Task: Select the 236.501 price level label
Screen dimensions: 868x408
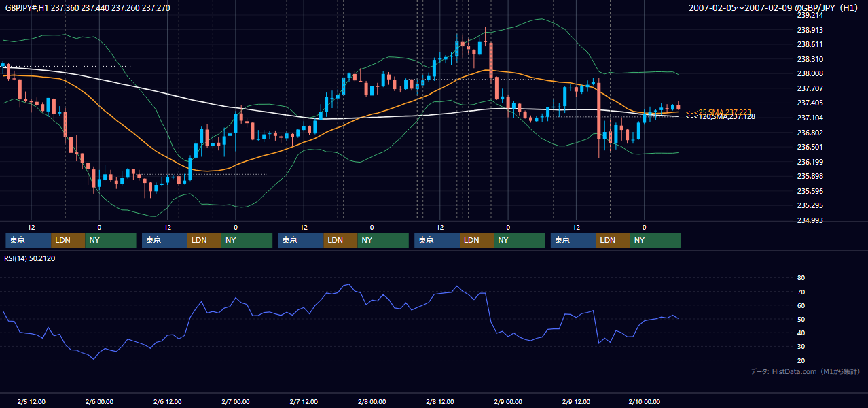Action: [x=809, y=147]
